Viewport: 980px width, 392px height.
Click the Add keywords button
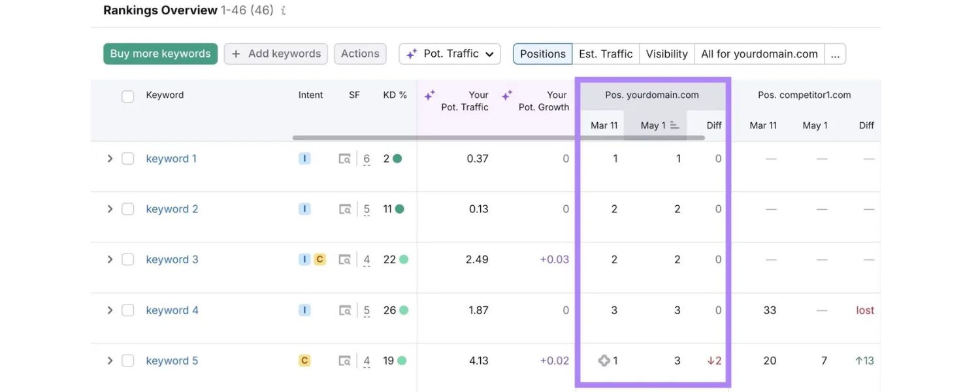pyautogui.click(x=276, y=54)
